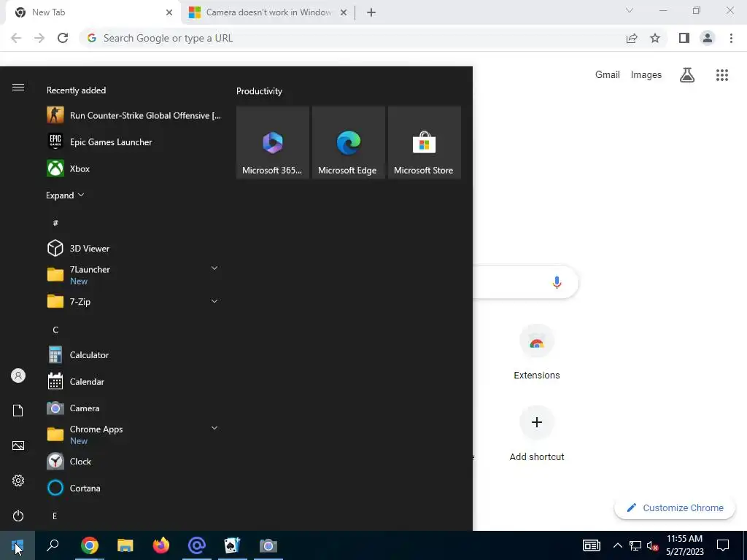This screenshot has width=747, height=560.
Task: Click the Productivity group heading
Action: [x=259, y=91]
